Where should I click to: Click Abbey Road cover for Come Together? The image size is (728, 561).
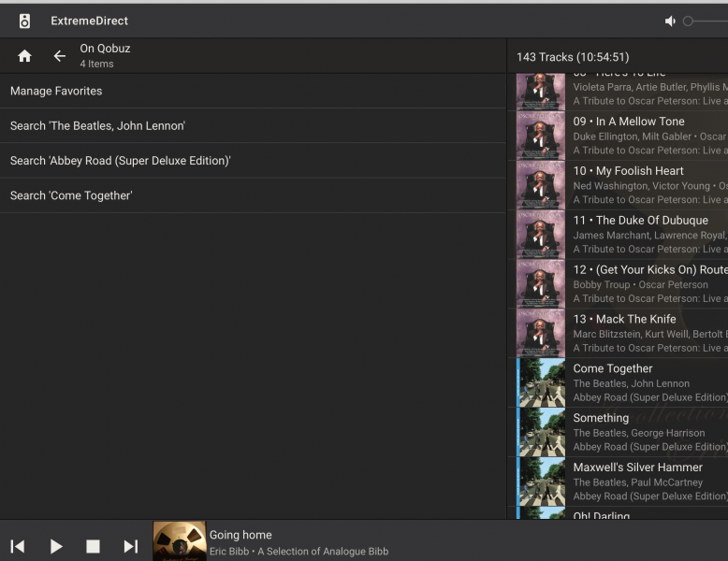[541, 382]
